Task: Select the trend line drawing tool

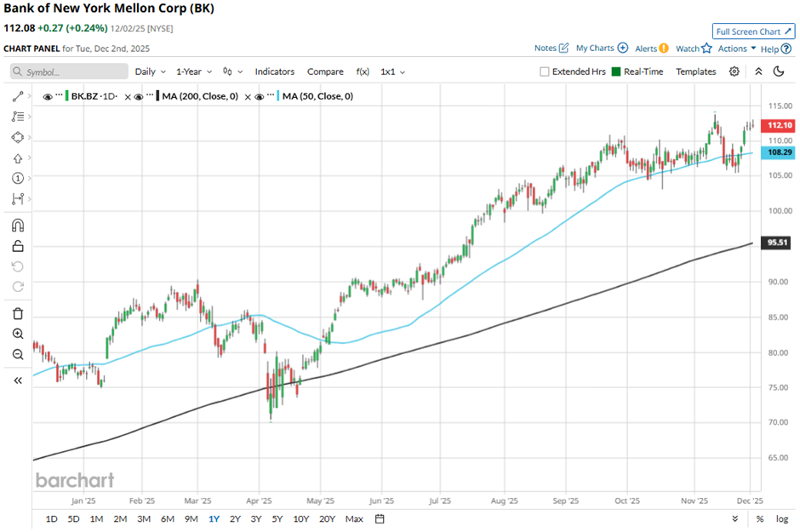Action: (18, 97)
